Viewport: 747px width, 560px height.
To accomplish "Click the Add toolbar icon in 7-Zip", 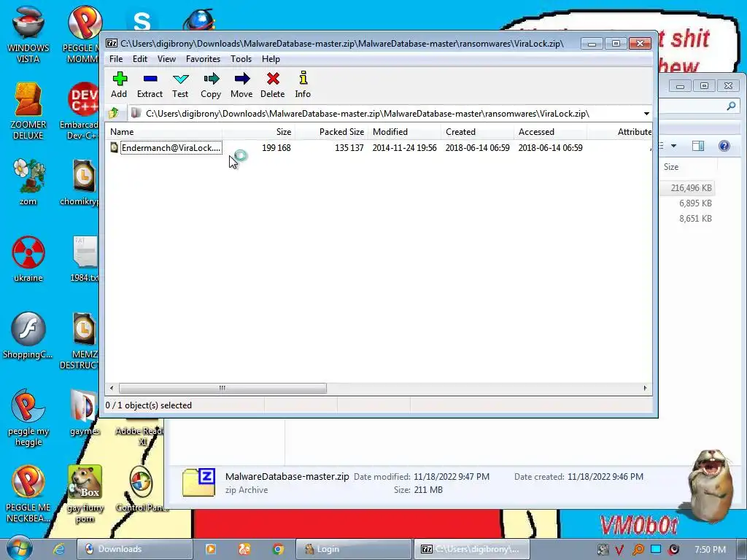I will (119, 85).
